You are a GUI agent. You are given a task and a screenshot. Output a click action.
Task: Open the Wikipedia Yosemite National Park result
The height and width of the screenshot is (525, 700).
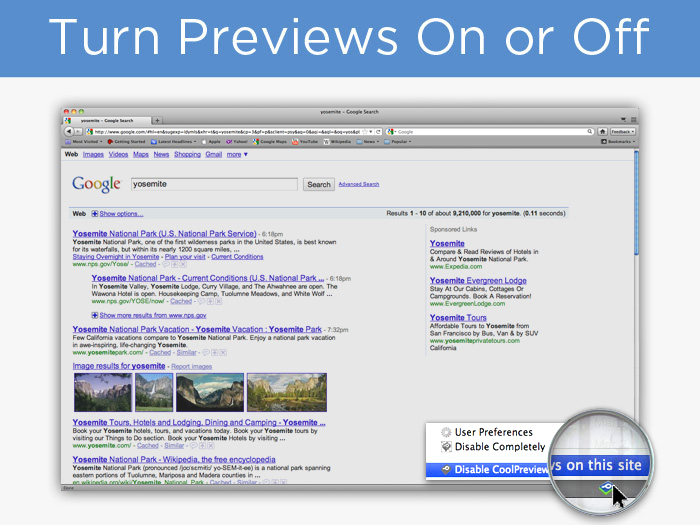(174, 459)
